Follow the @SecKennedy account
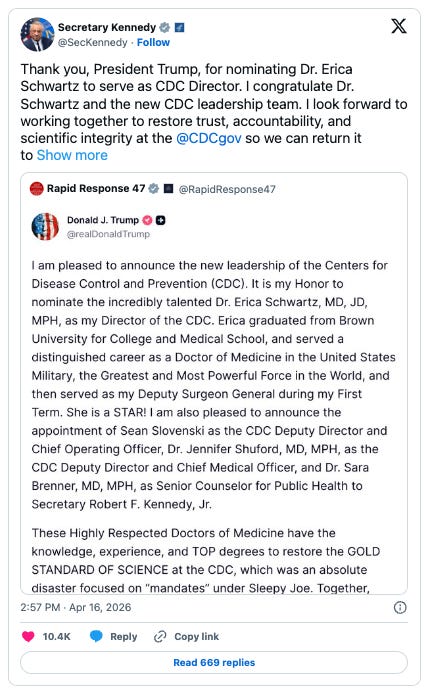Image resolution: width=427 pixels, height=697 pixels. click(153, 42)
